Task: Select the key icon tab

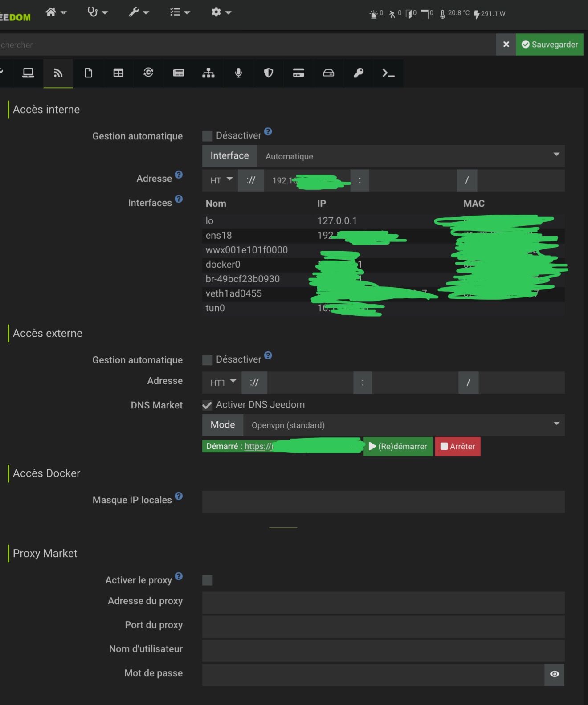Action: [x=358, y=73]
